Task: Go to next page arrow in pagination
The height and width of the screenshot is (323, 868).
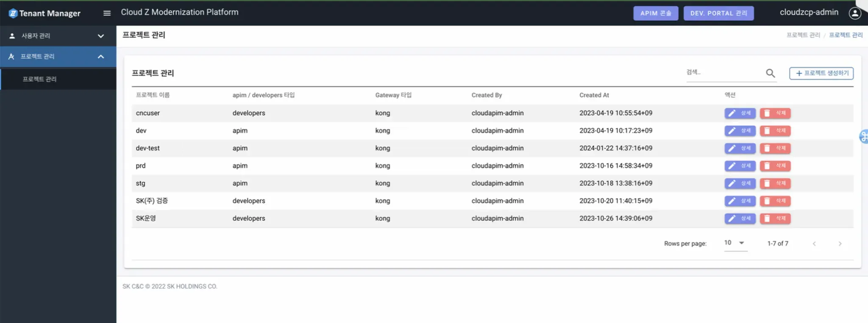Action: click(x=840, y=243)
